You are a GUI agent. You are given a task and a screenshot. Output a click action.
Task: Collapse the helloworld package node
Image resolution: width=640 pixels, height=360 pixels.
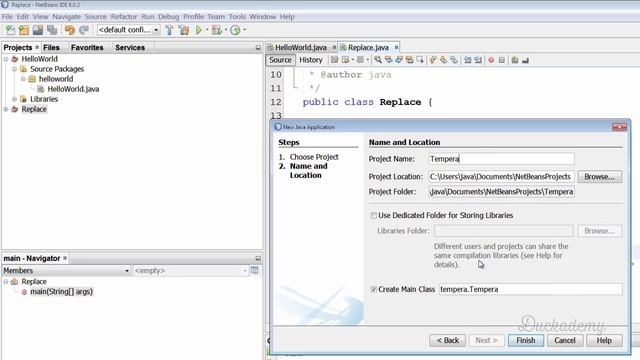point(23,79)
